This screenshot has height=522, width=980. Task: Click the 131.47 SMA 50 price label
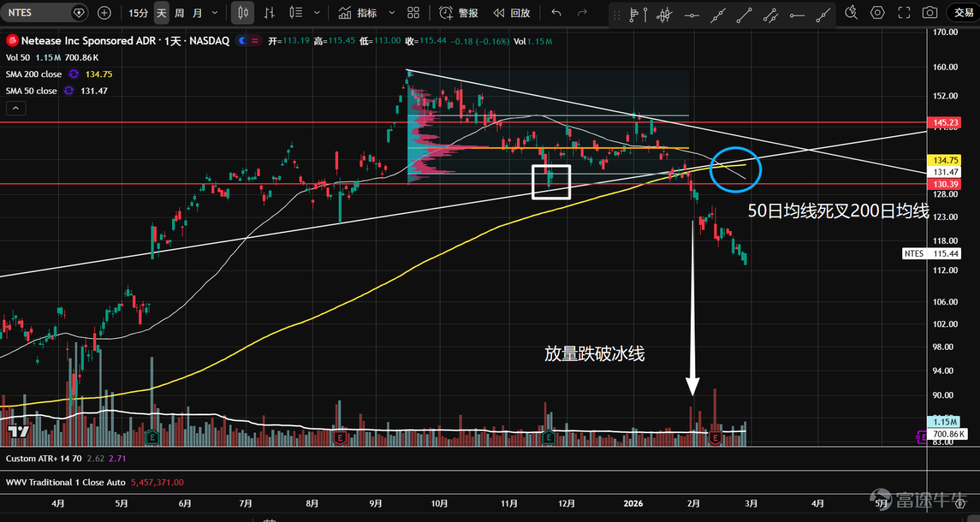point(945,172)
